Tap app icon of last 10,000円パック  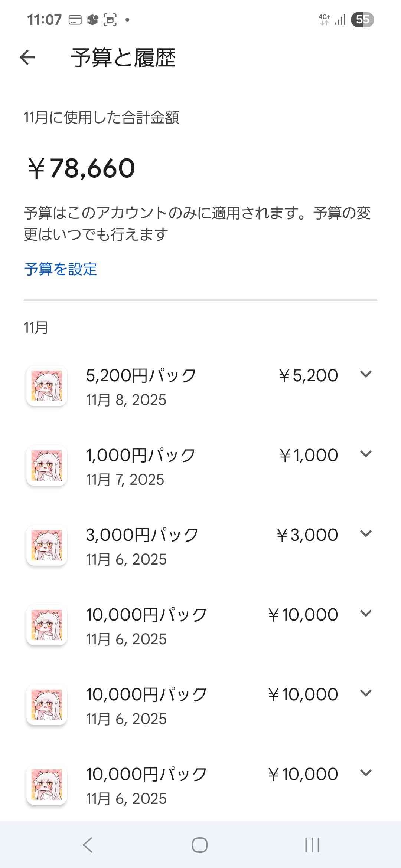point(47,785)
